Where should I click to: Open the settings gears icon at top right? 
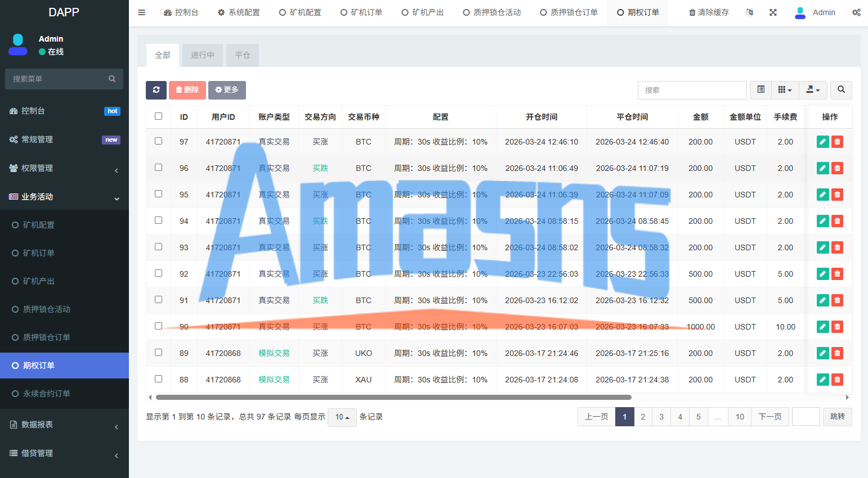856,12
